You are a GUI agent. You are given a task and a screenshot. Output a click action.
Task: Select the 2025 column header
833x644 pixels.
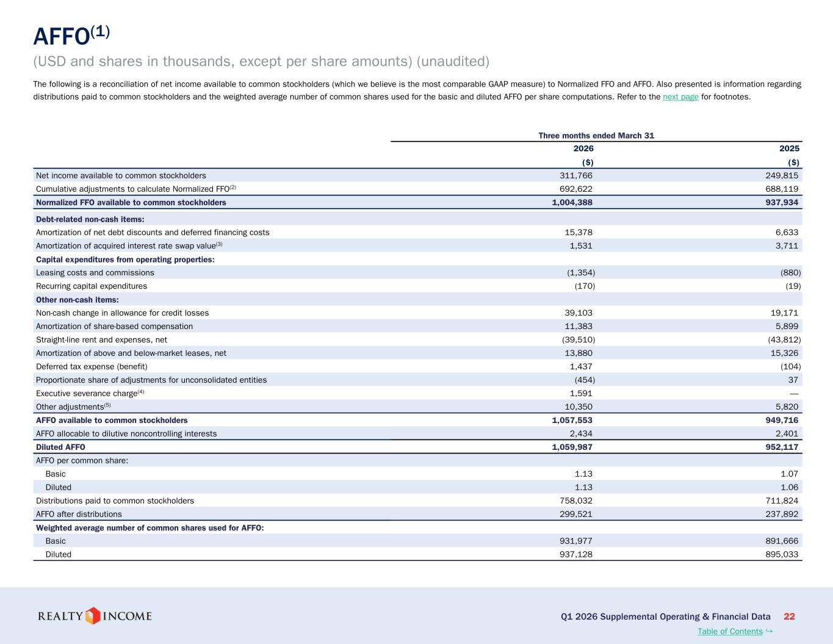point(790,148)
